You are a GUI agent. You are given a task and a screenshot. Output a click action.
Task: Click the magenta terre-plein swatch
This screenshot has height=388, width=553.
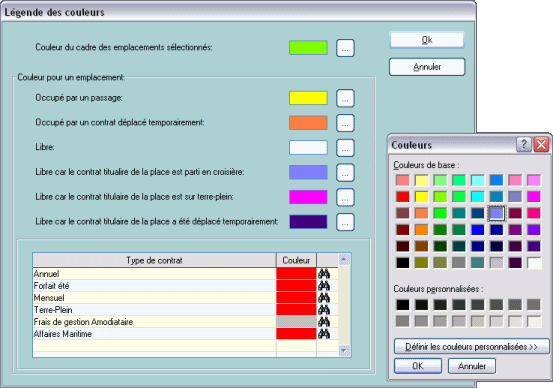point(308,197)
